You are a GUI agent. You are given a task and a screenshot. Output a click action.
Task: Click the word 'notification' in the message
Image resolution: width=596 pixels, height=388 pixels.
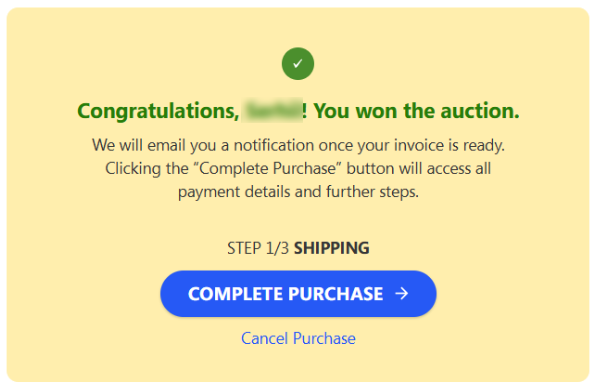[274, 145]
